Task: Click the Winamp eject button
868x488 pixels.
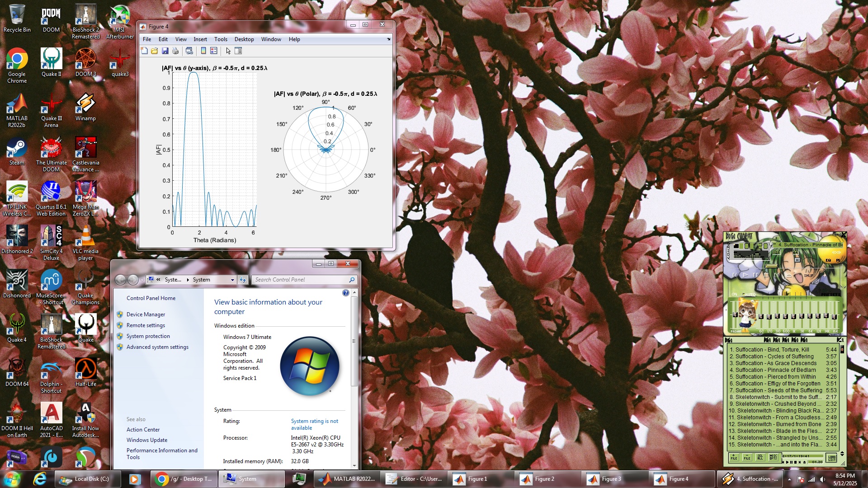Action: 789,275
